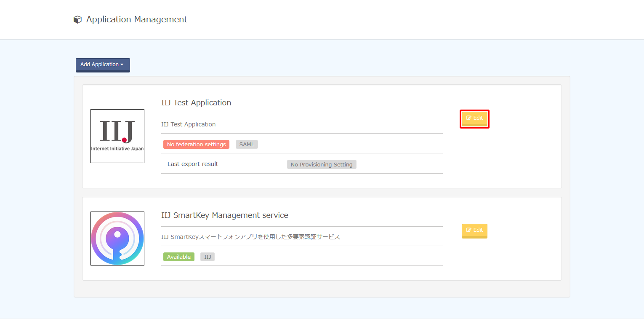
Task: Select the IIJ SmartKey Management service title
Action: coord(224,215)
